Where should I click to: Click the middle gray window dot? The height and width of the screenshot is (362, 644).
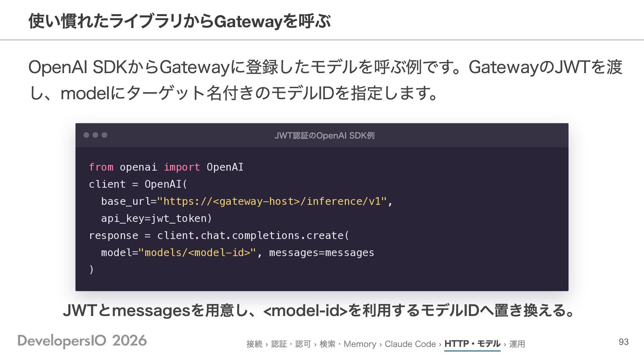tap(95, 135)
